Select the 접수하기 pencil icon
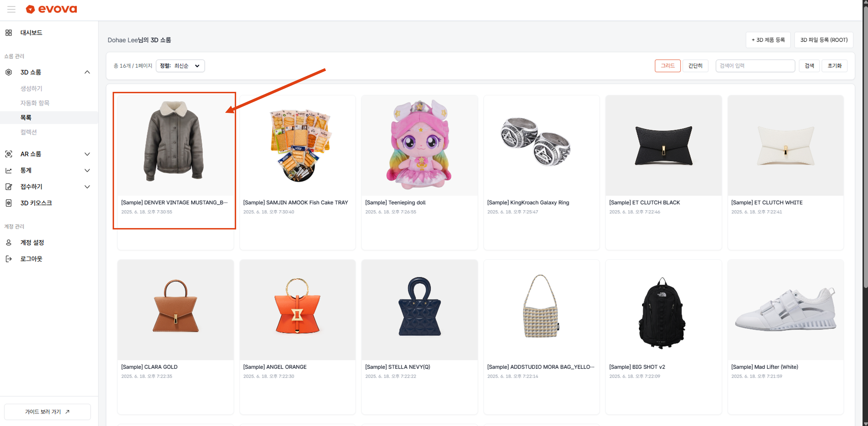868x426 pixels. click(x=8, y=186)
